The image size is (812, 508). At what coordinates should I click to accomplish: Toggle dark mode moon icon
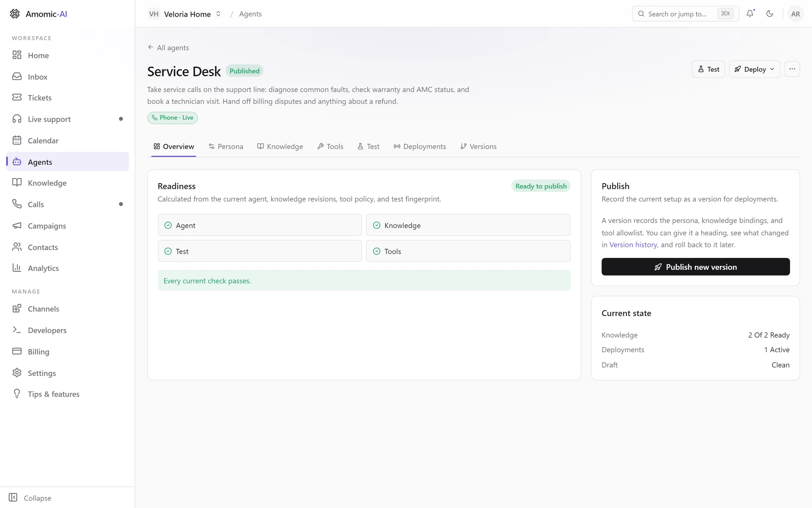[x=770, y=14]
